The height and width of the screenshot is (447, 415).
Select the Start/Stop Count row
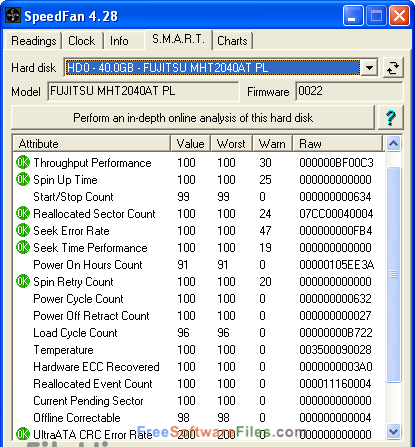tap(199, 196)
